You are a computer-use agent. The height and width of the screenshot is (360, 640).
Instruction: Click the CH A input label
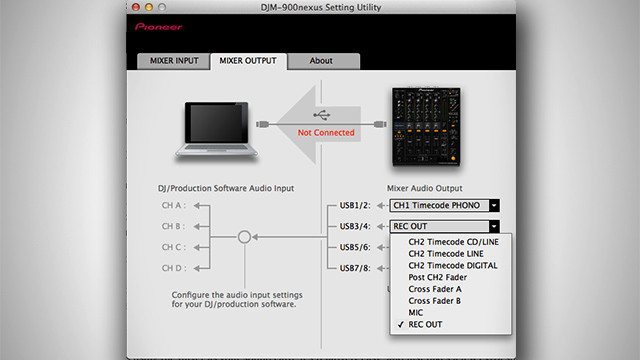coord(174,205)
